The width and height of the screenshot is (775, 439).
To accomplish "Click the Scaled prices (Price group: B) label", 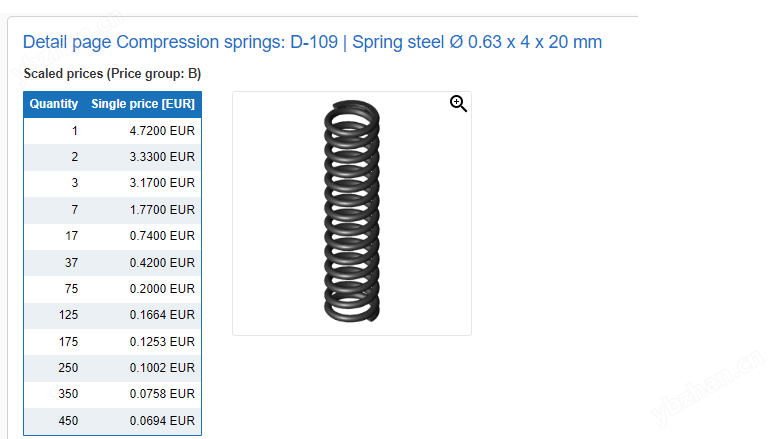I will 112,73.
